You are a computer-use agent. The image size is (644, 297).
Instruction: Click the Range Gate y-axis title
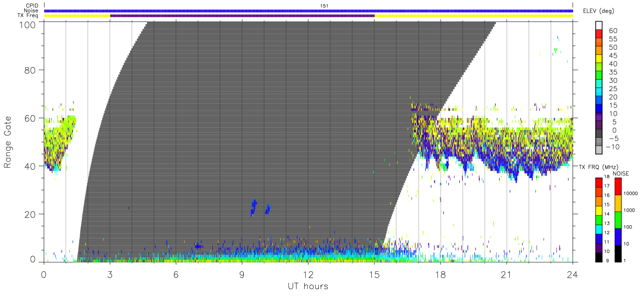(x=8, y=142)
